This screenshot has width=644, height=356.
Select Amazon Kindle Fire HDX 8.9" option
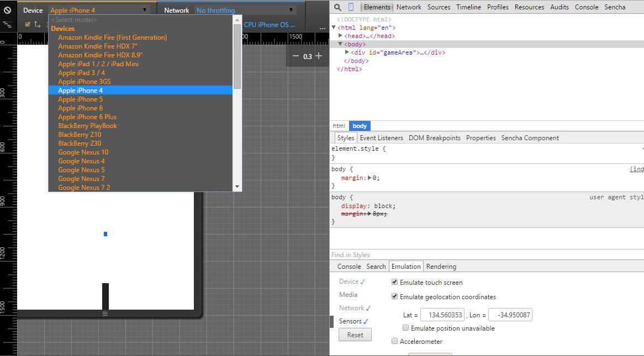coord(100,55)
